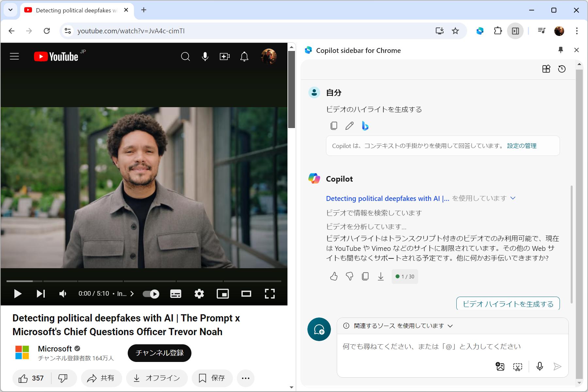Search message on Bing icon

(365, 126)
